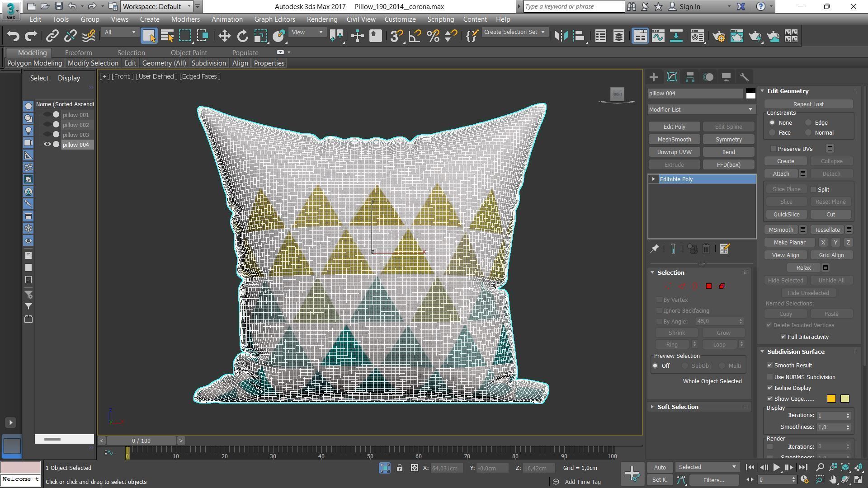Click the Unwrap UVW modifier button
The height and width of the screenshot is (488, 868).
(x=674, y=152)
